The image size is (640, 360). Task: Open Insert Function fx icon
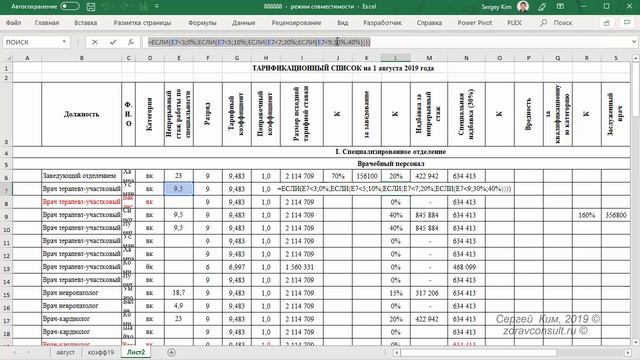coord(131,42)
